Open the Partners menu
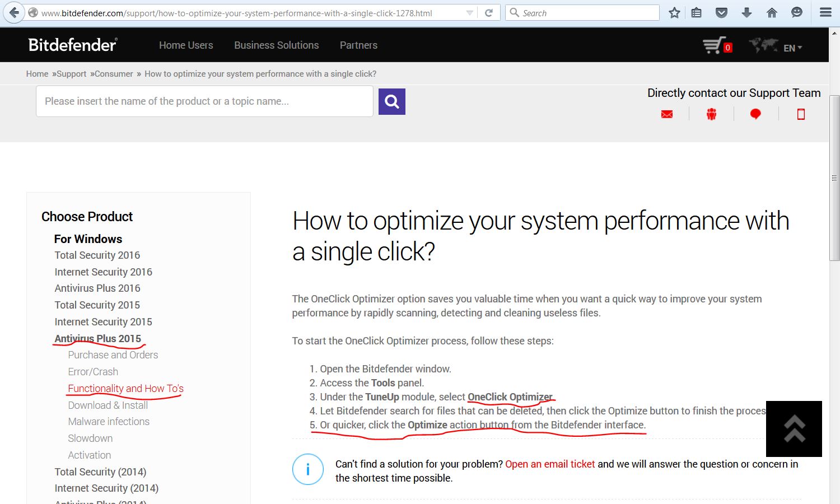The width and height of the screenshot is (840, 504). coord(358,45)
